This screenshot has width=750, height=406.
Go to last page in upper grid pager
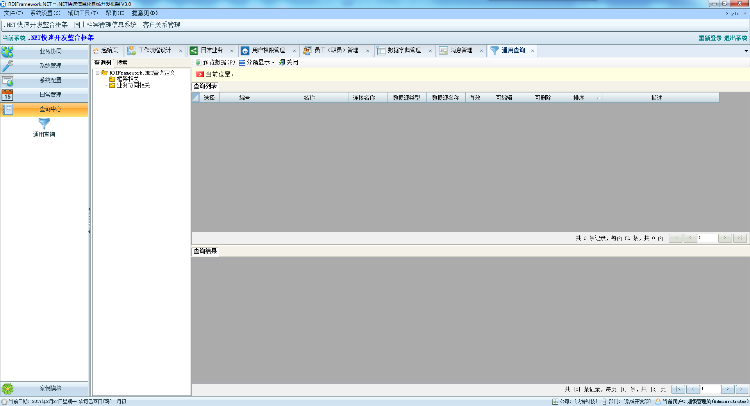(x=739, y=238)
